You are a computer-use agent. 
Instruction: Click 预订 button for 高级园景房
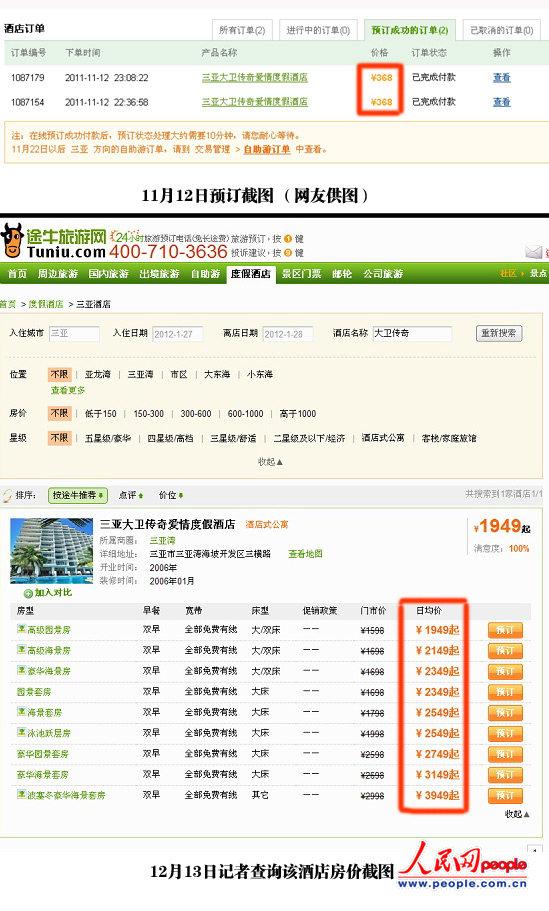[505, 630]
